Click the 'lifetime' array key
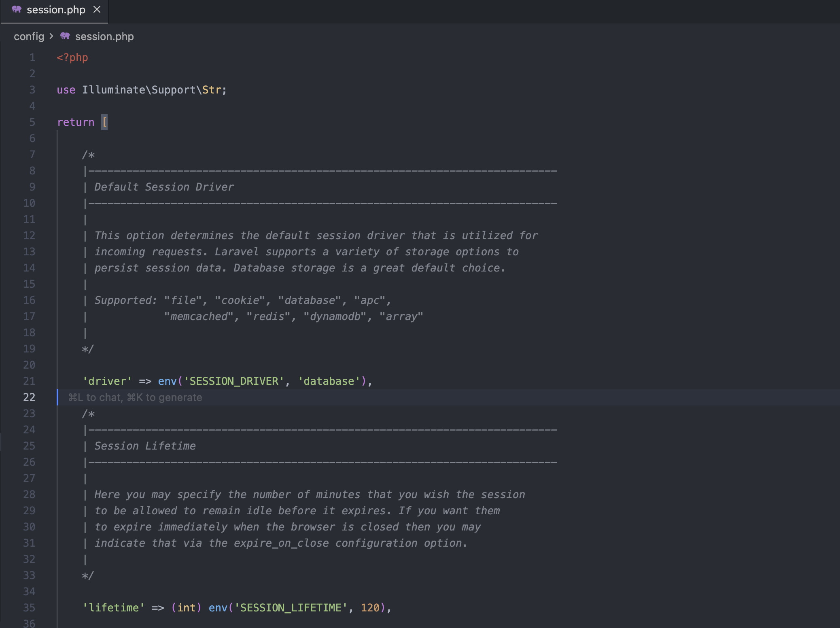The width and height of the screenshot is (840, 628). click(x=113, y=608)
